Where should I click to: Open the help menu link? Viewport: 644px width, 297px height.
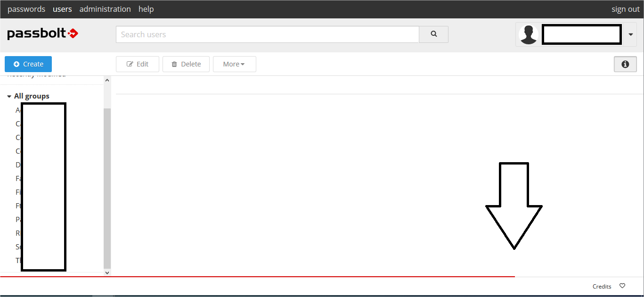point(146,9)
